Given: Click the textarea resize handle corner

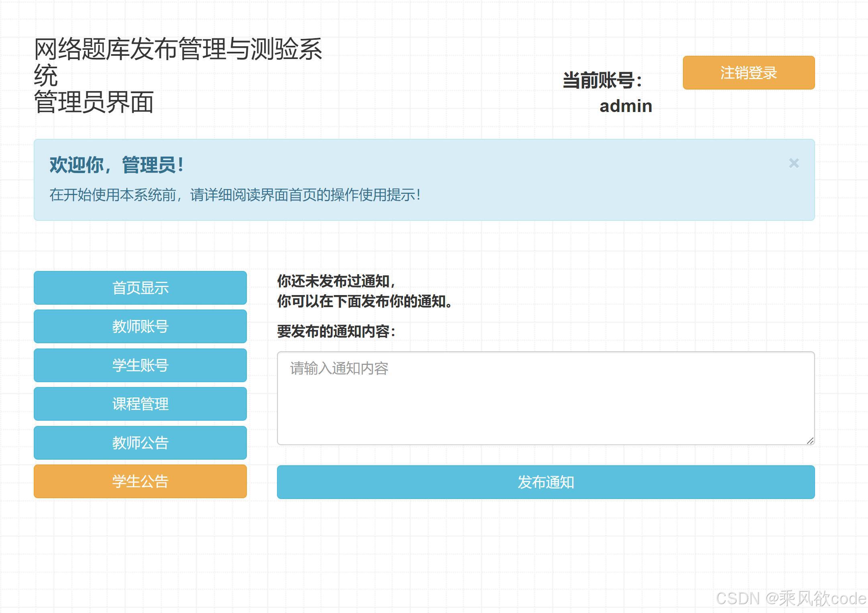Looking at the screenshot, I should click(810, 441).
